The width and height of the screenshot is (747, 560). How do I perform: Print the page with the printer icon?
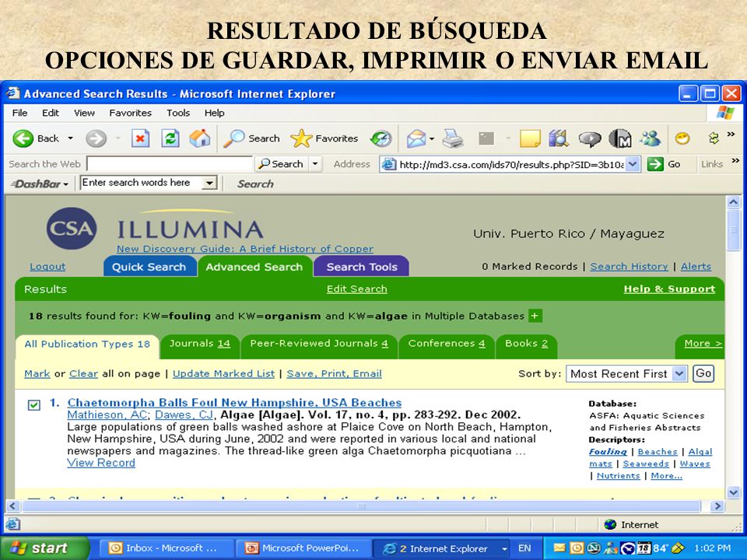pos(453,138)
